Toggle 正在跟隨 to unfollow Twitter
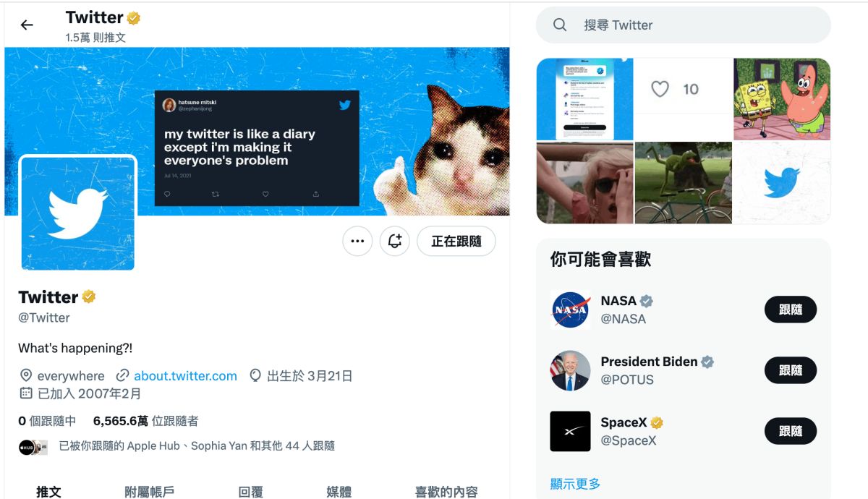Screen dimensions: 868x499 pyautogui.click(x=456, y=241)
